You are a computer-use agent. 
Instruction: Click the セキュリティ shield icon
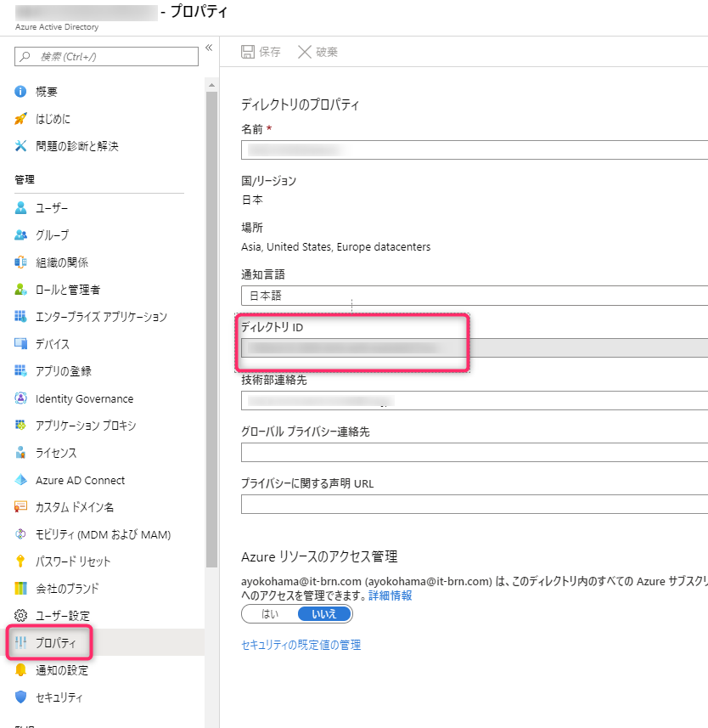point(20,697)
